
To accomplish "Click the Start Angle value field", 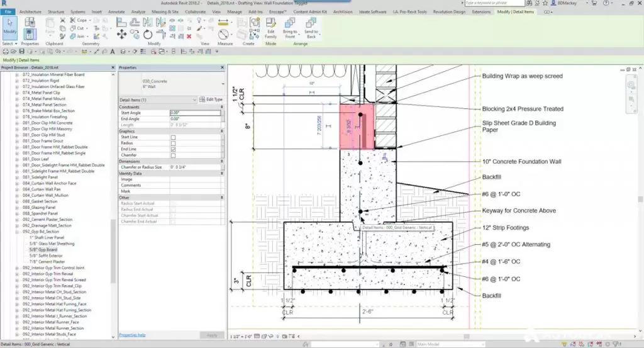I will 195,113.
